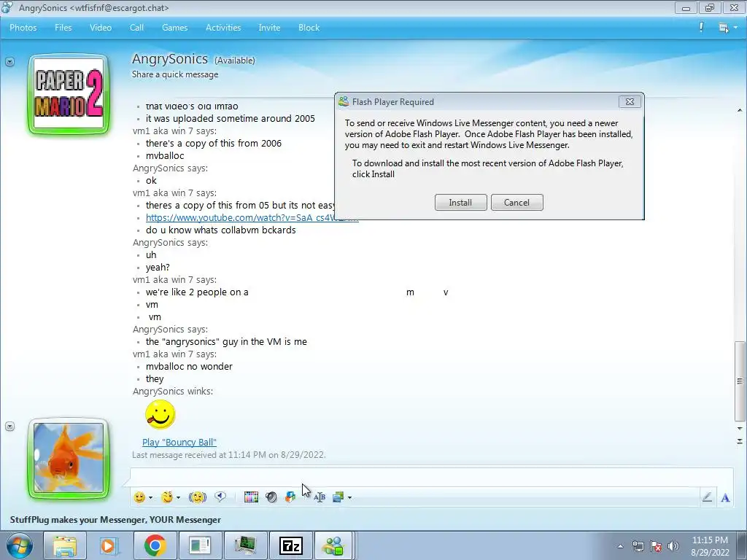Send a nudge with the shaking smiley
The image size is (747, 560).
tap(197, 497)
